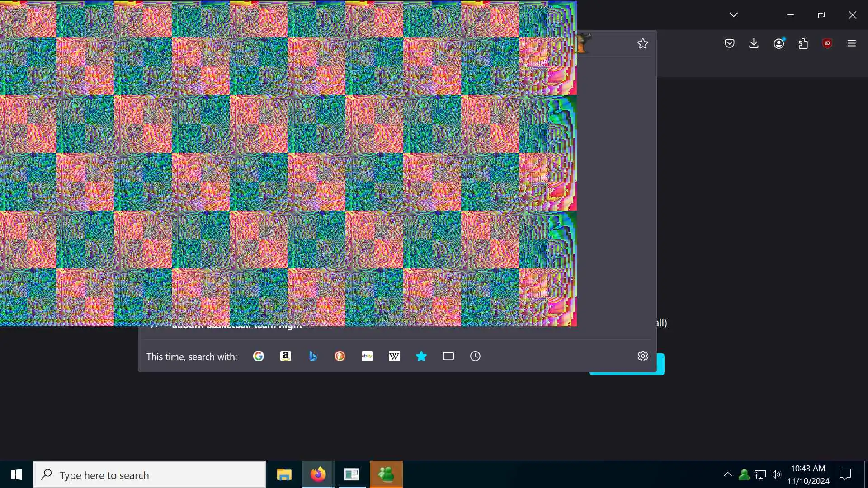Choose the Bing search shortcut
This screenshot has height=488, width=868.
coord(313,357)
